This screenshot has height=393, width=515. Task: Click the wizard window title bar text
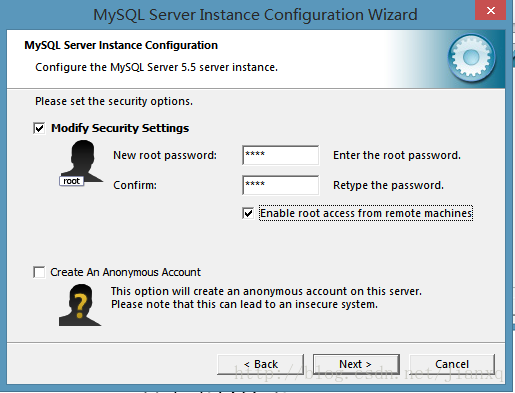pos(255,15)
